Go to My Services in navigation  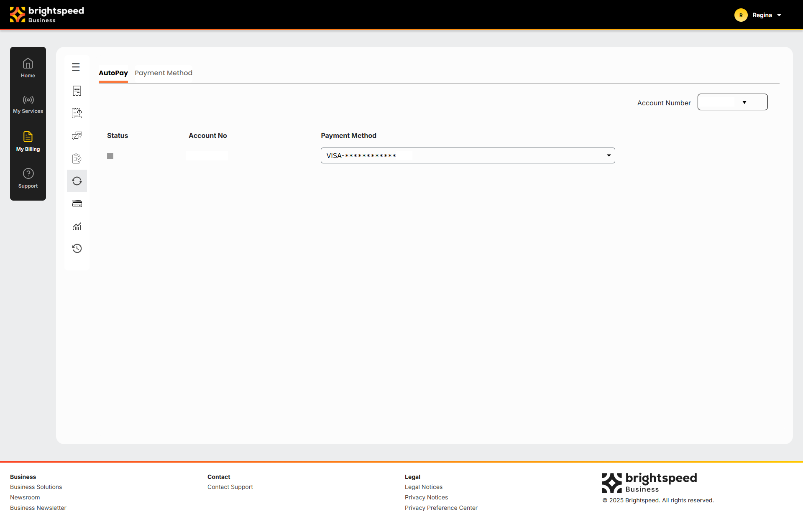(28, 104)
